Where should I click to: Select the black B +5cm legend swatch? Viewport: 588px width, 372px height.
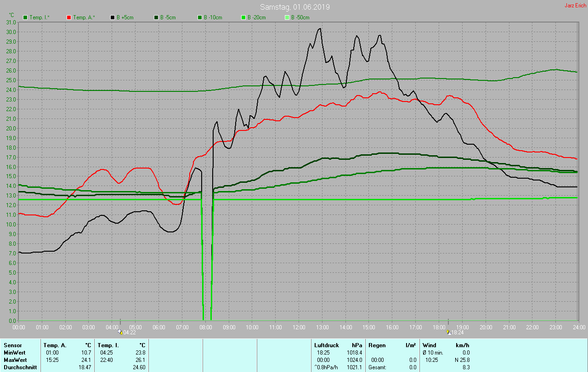pyautogui.click(x=112, y=17)
